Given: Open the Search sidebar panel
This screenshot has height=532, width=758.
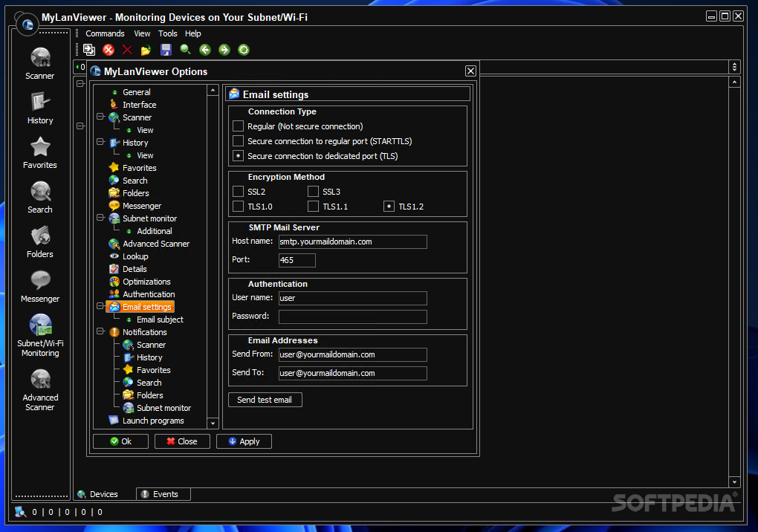Looking at the screenshot, I should [40, 197].
